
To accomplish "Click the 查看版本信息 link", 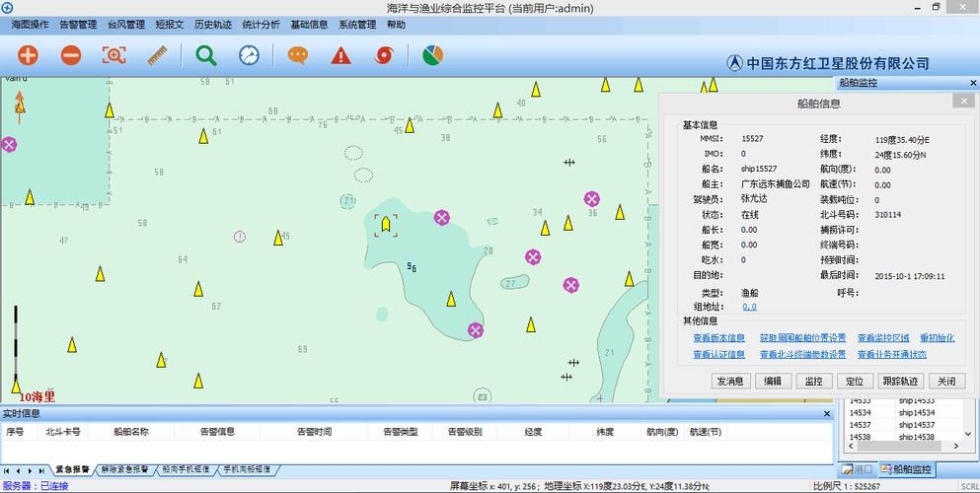I will (718, 338).
